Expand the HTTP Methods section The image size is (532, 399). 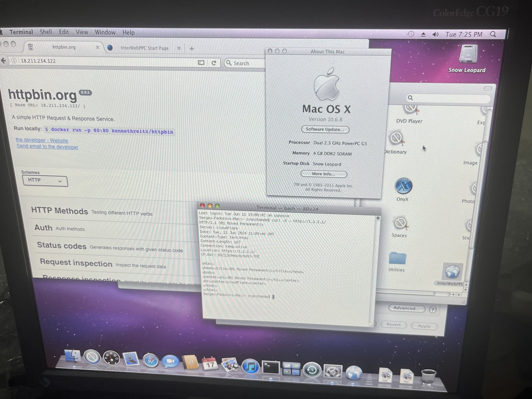[x=60, y=211]
